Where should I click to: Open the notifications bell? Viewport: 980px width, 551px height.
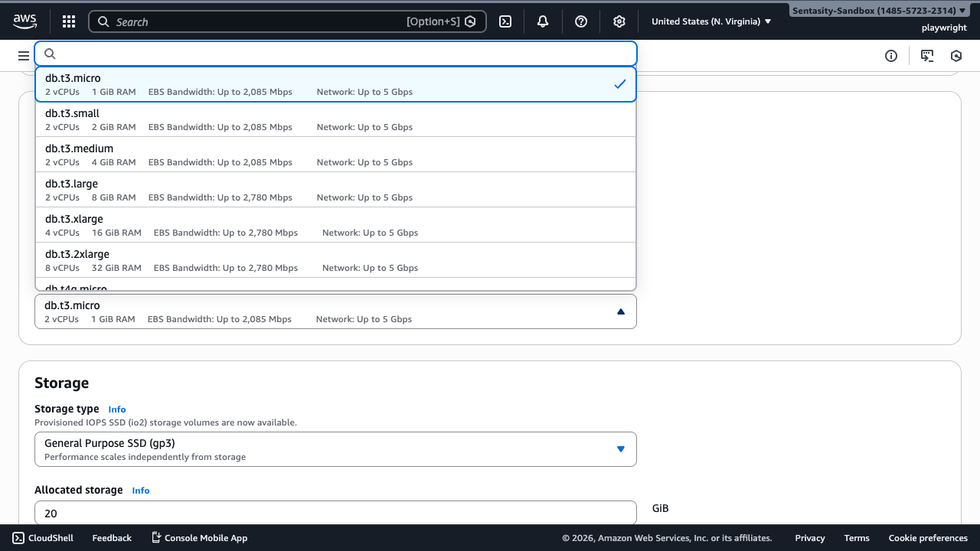[x=542, y=21]
